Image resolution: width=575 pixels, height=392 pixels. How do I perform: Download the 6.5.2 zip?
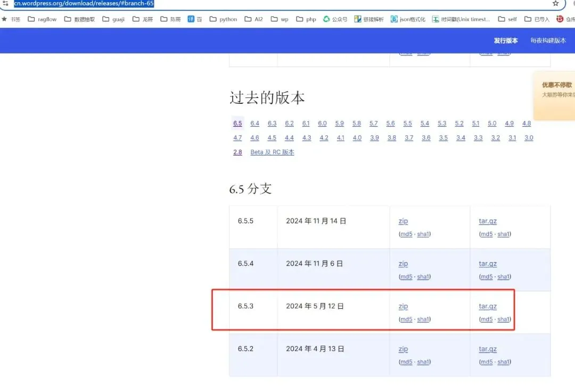click(x=403, y=349)
